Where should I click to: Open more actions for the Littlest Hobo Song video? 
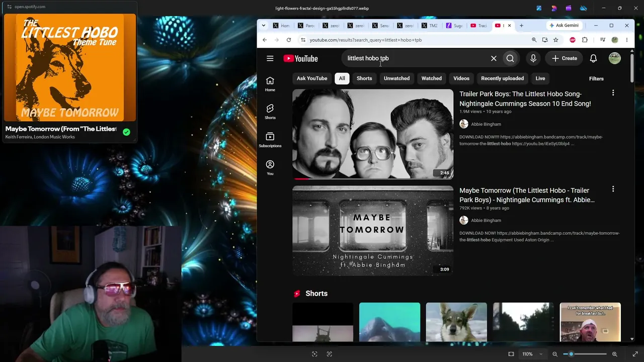pos(613,93)
